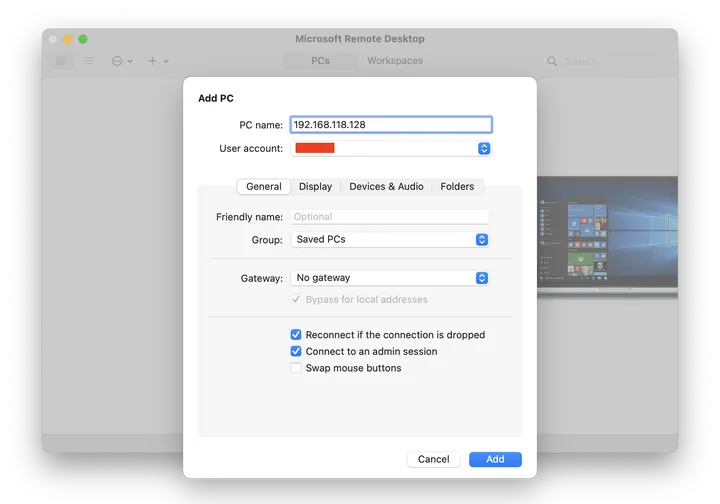The image size is (720, 504).
Task: Switch to the Folders tab
Action: [457, 186]
